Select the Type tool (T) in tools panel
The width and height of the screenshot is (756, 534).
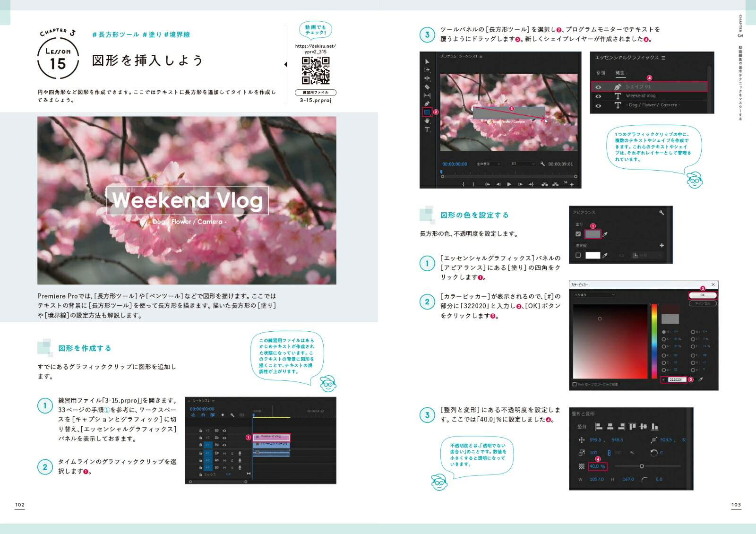pyautogui.click(x=427, y=129)
